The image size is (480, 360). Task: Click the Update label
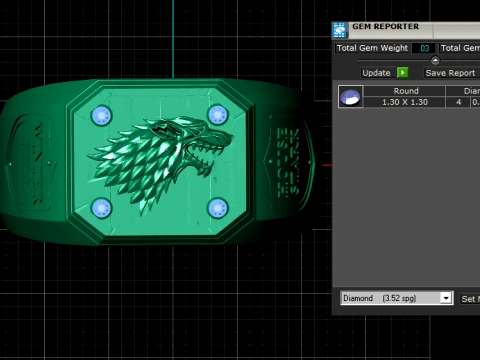tap(376, 73)
